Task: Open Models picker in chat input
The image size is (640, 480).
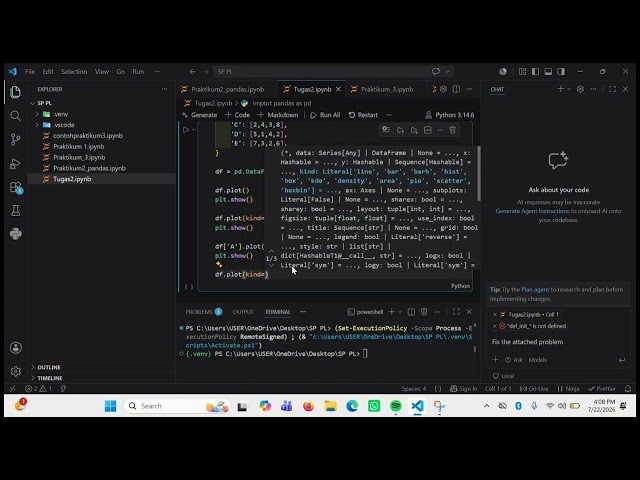Action: pyautogui.click(x=538, y=360)
